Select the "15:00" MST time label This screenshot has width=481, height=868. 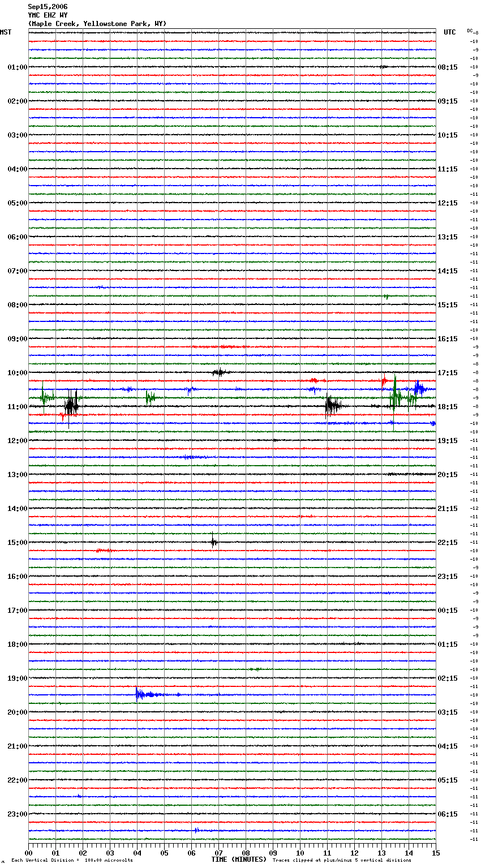click(17, 543)
